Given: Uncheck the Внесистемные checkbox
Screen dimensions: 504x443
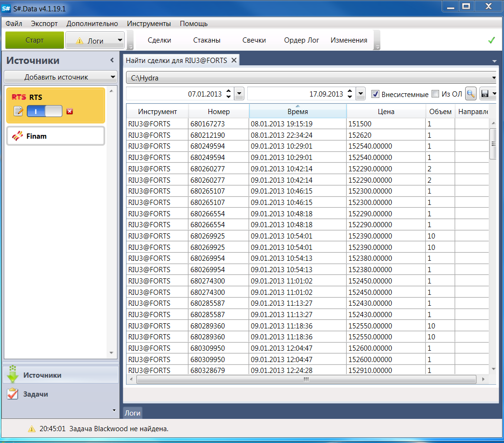Looking at the screenshot, I should click(375, 94).
